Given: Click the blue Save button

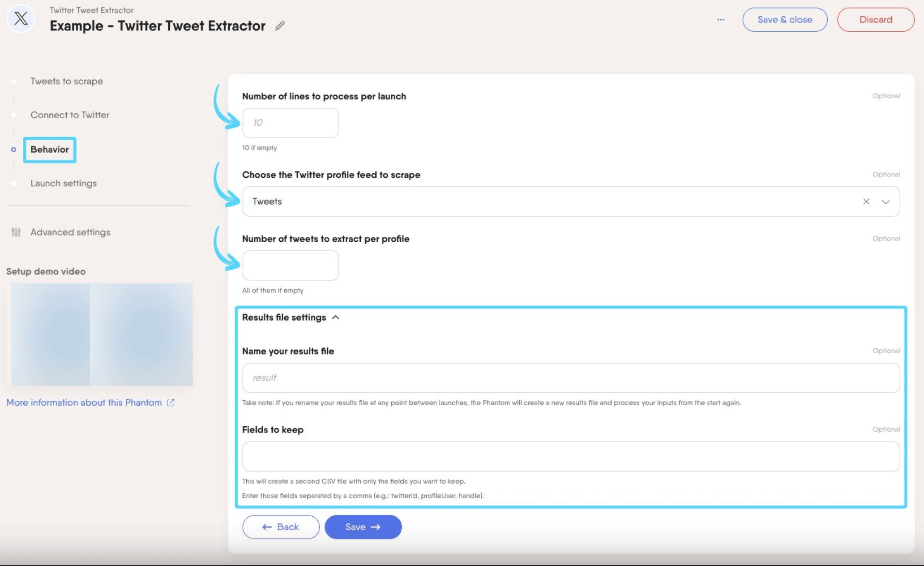Looking at the screenshot, I should (x=363, y=527).
